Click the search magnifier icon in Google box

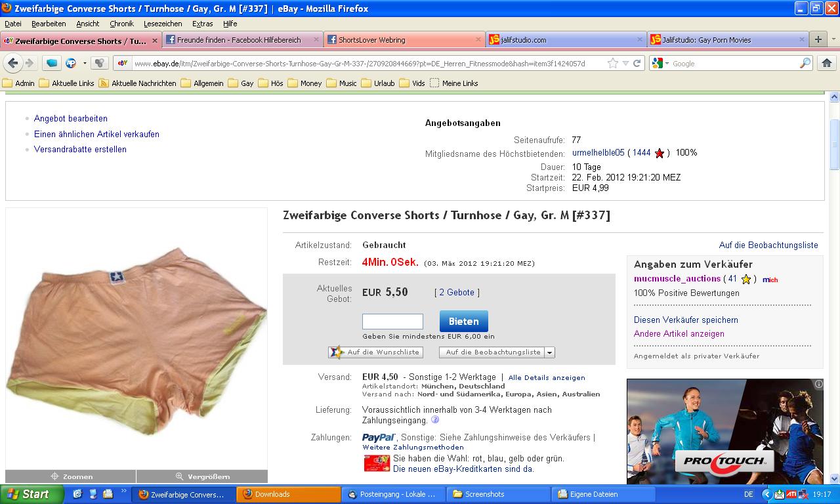click(805, 63)
